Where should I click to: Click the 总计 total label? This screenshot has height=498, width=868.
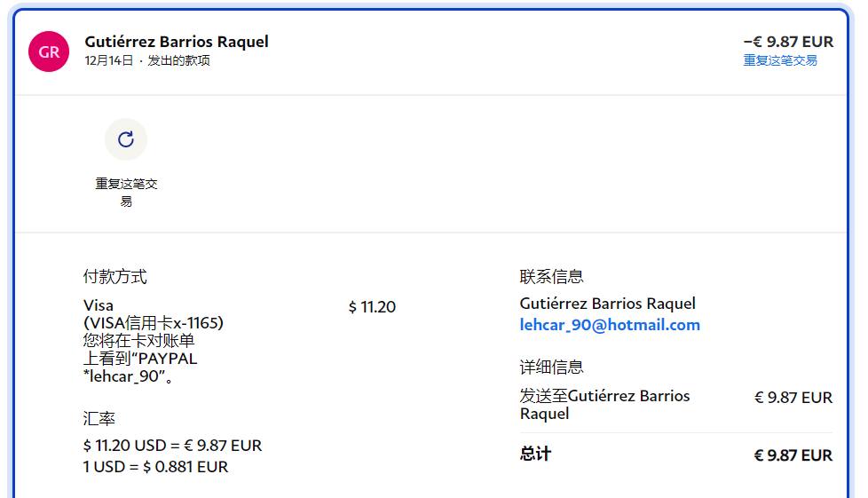pyautogui.click(x=535, y=454)
